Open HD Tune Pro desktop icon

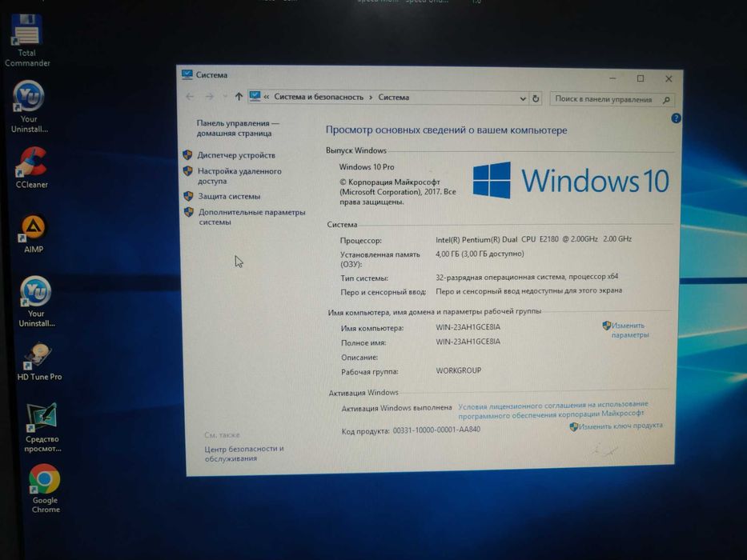pos(39,362)
